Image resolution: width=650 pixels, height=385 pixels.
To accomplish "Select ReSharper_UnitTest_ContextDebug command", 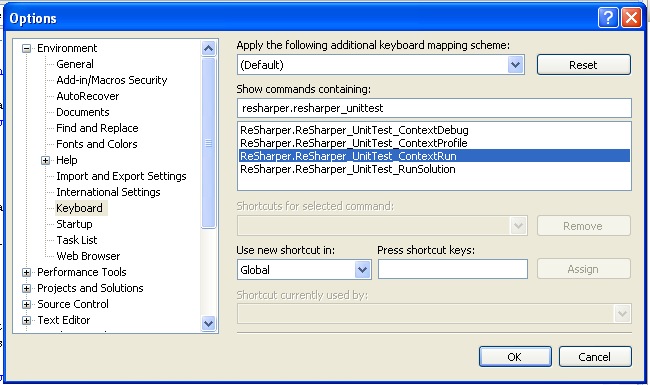I will (x=434, y=130).
